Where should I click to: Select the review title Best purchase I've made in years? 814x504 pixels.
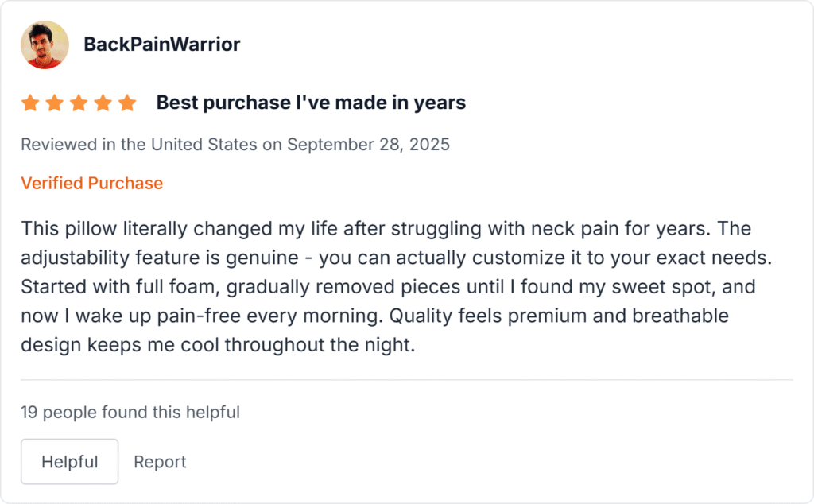coord(310,102)
